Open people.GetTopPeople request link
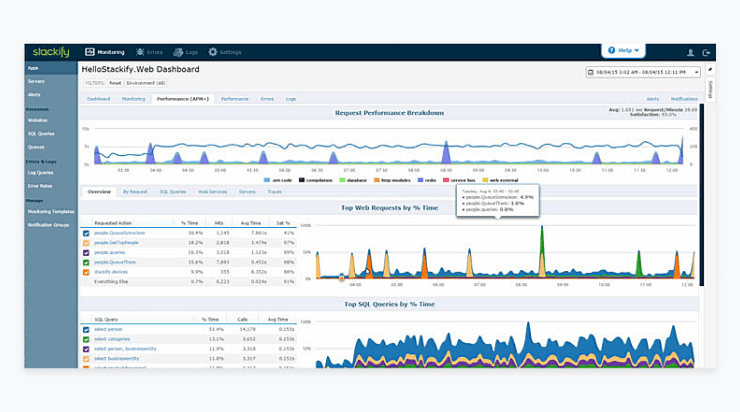 [116, 243]
